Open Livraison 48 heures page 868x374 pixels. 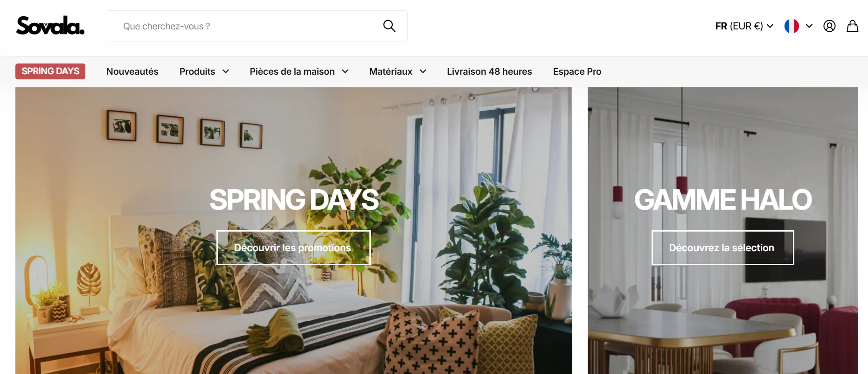coord(489,71)
